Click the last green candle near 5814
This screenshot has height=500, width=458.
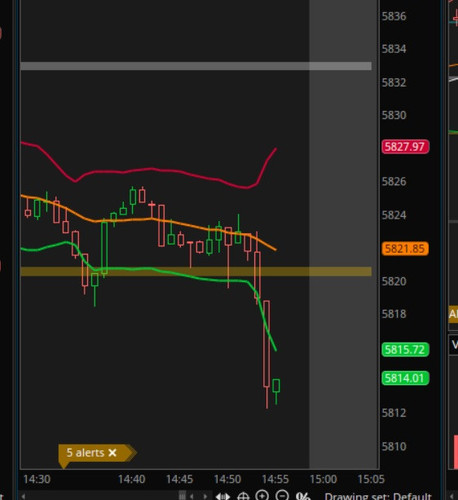(276, 386)
